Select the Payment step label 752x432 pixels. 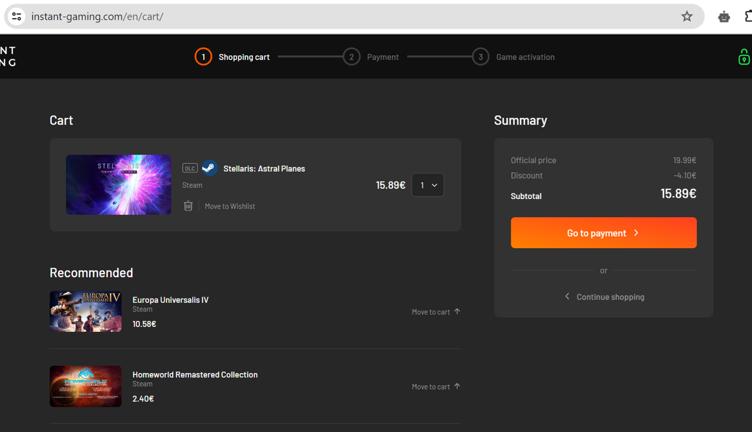tap(383, 57)
